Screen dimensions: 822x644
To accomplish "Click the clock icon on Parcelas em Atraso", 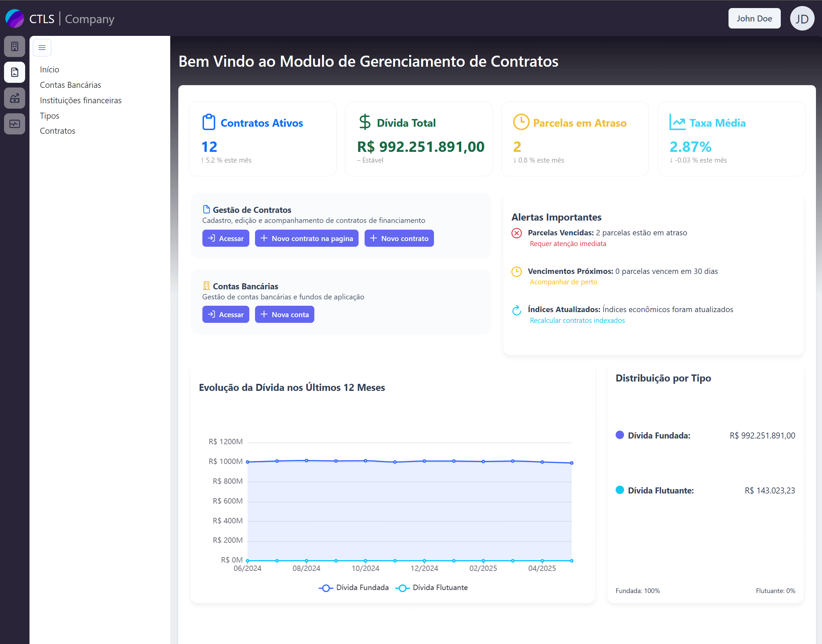I will click(521, 122).
